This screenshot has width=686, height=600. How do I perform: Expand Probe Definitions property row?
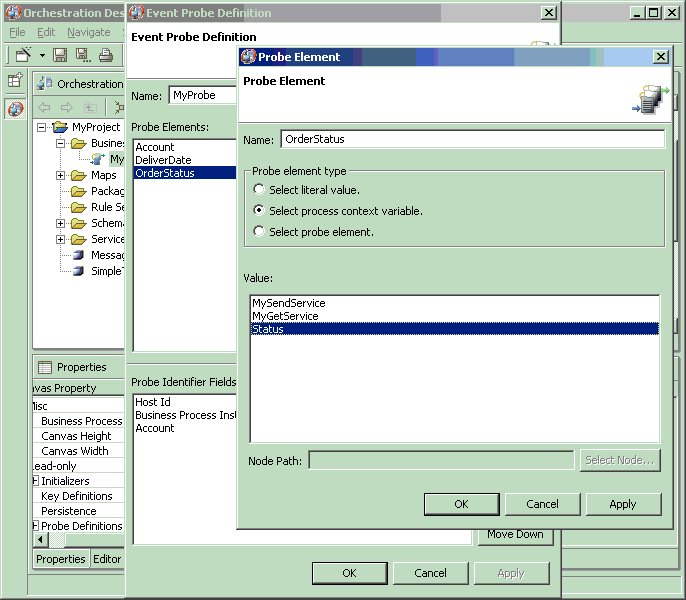coord(35,526)
